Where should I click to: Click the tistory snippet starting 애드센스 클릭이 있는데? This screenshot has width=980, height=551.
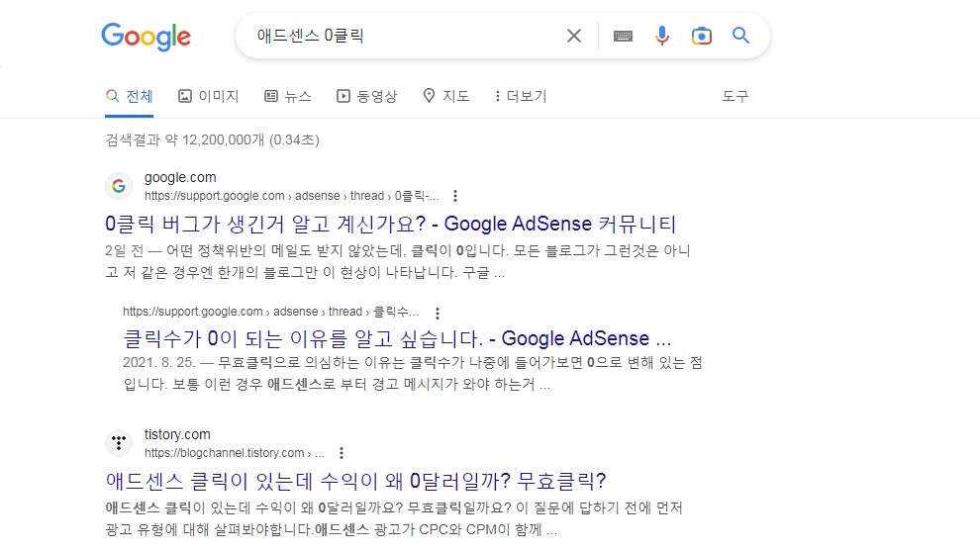click(394, 518)
